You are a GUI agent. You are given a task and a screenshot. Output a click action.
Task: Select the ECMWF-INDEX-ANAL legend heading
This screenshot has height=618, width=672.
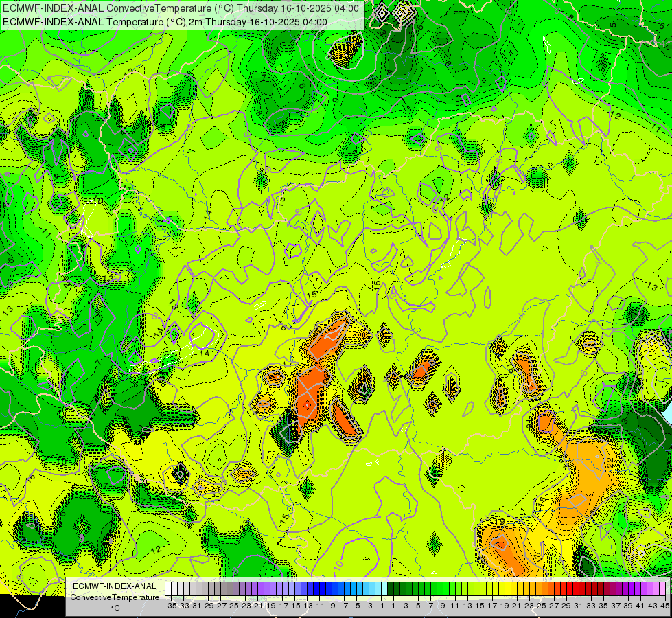115,586
